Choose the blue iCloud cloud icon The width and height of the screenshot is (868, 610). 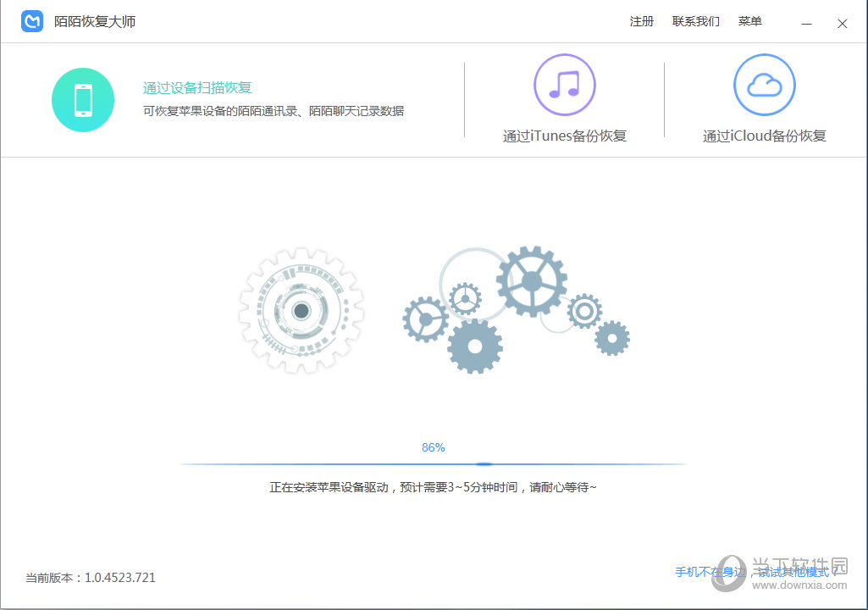tap(764, 85)
